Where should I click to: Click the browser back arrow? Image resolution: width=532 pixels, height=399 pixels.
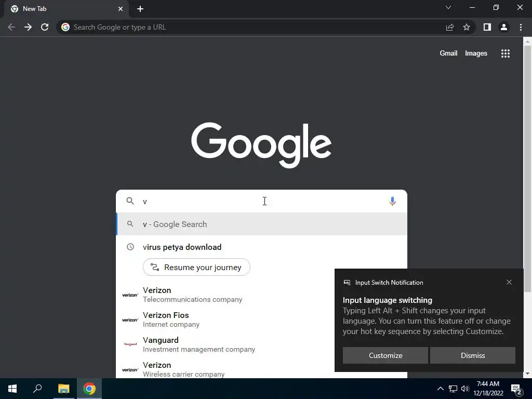pos(11,27)
